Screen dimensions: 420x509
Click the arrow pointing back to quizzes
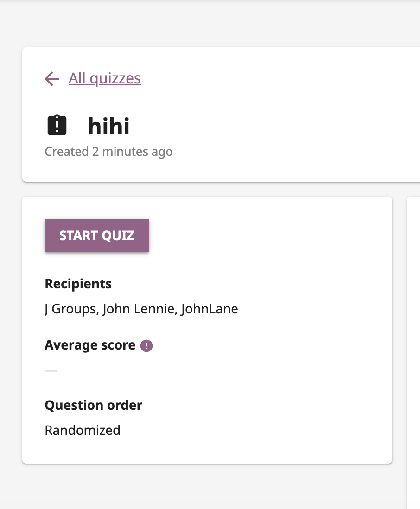[x=51, y=79]
